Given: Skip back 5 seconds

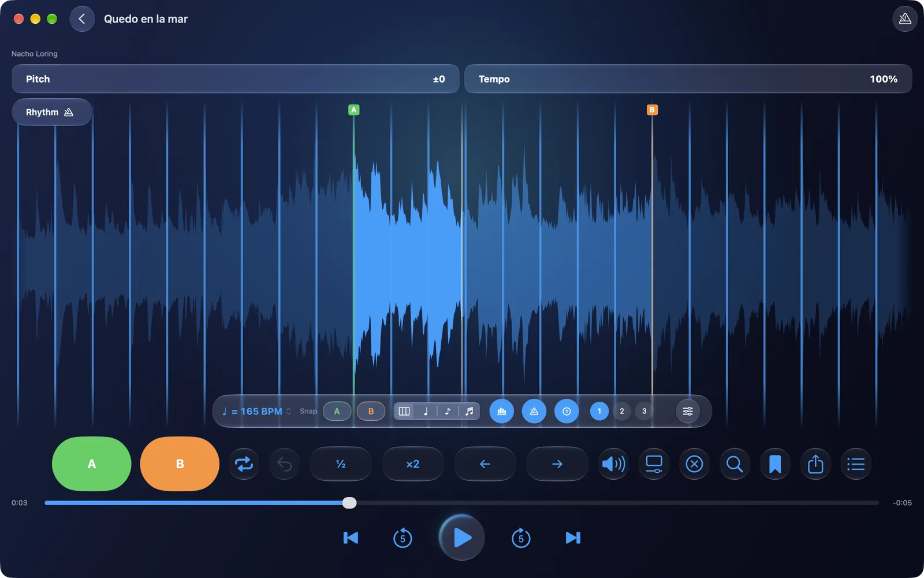Looking at the screenshot, I should click(403, 538).
